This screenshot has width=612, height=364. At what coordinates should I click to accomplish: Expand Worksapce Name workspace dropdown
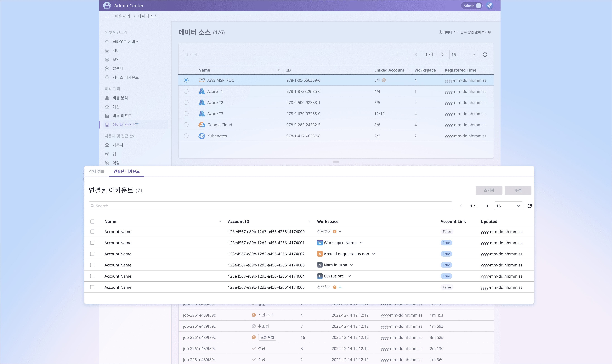[x=361, y=243]
